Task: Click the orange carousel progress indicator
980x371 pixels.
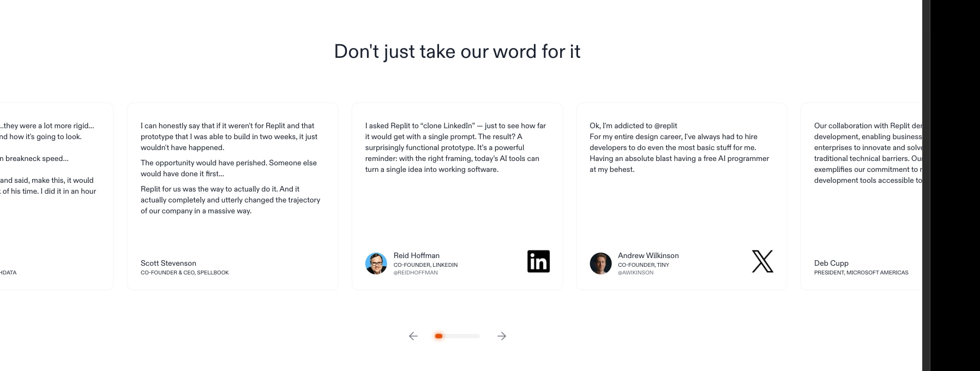Action: pyautogui.click(x=438, y=336)
